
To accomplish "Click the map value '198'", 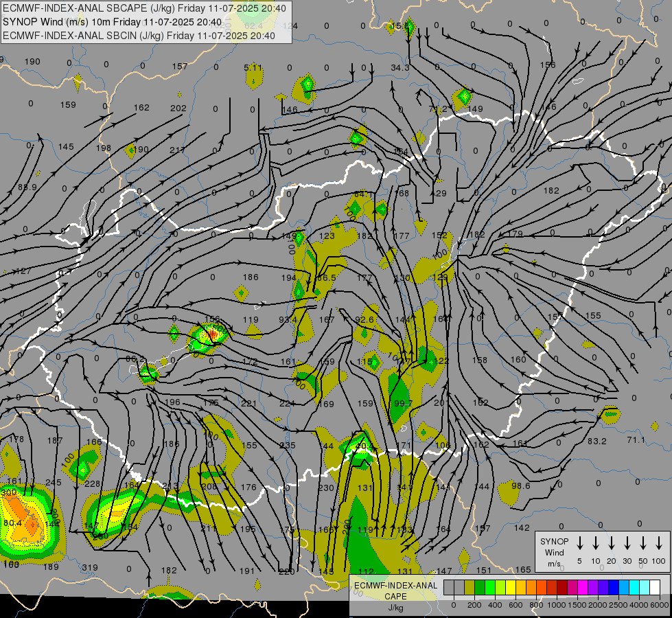I will click(103, 148).
